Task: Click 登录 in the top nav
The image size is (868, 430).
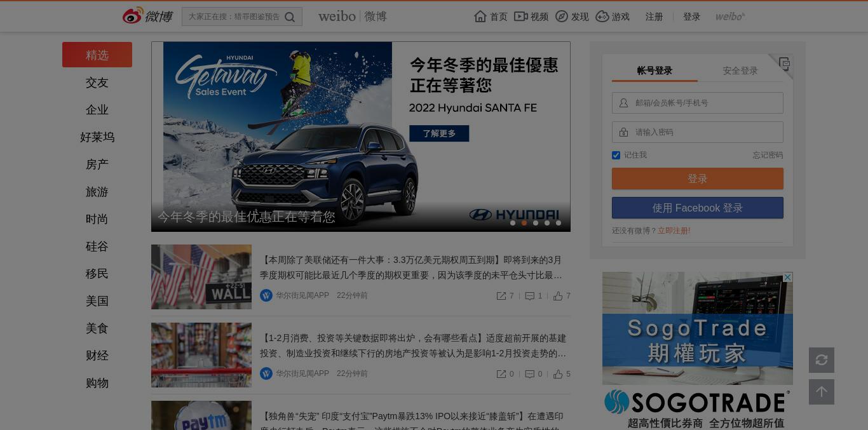Action: click(691, 17)
